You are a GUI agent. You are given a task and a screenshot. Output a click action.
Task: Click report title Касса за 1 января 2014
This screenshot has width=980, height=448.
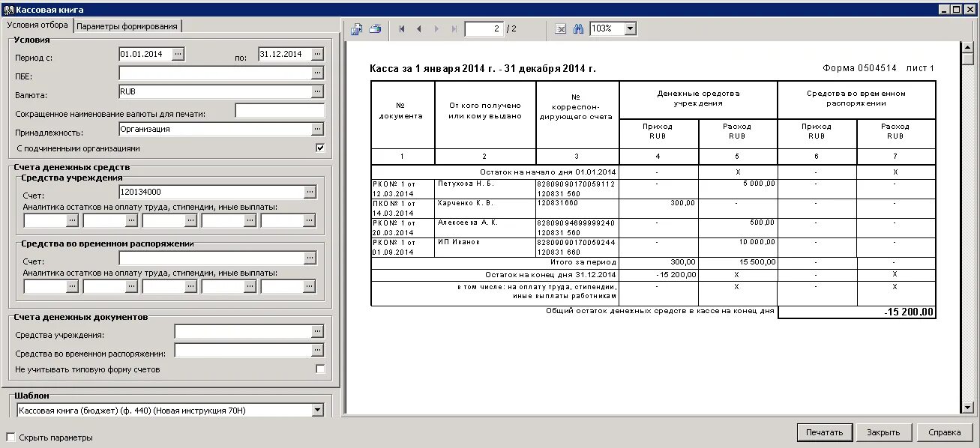click(x=483, y=69)
